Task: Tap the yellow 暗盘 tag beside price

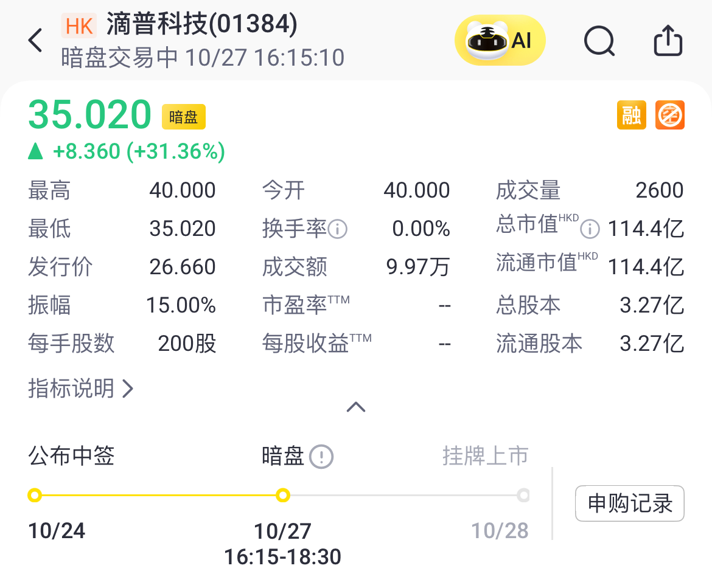Action: [x=183, y=117]
